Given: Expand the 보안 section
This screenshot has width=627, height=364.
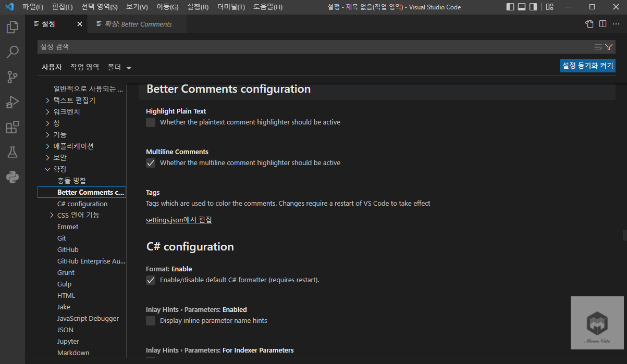Looking at the screenshot, I should pos(47,158).
